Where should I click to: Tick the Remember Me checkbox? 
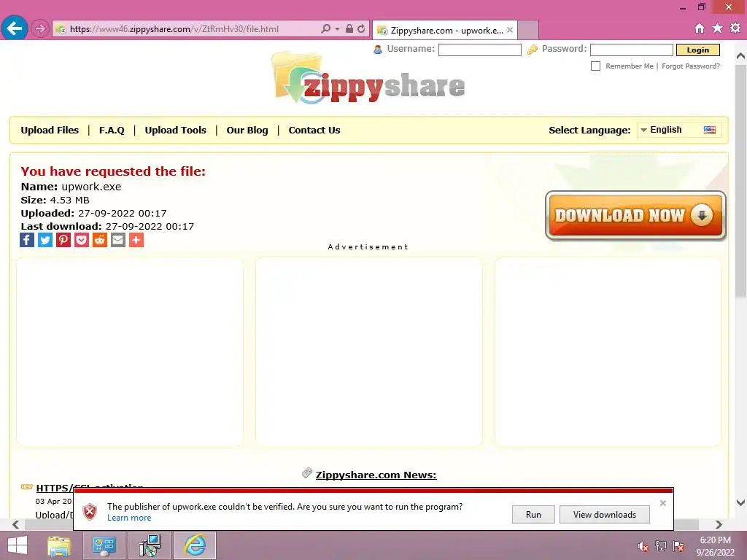coord(595,66)
